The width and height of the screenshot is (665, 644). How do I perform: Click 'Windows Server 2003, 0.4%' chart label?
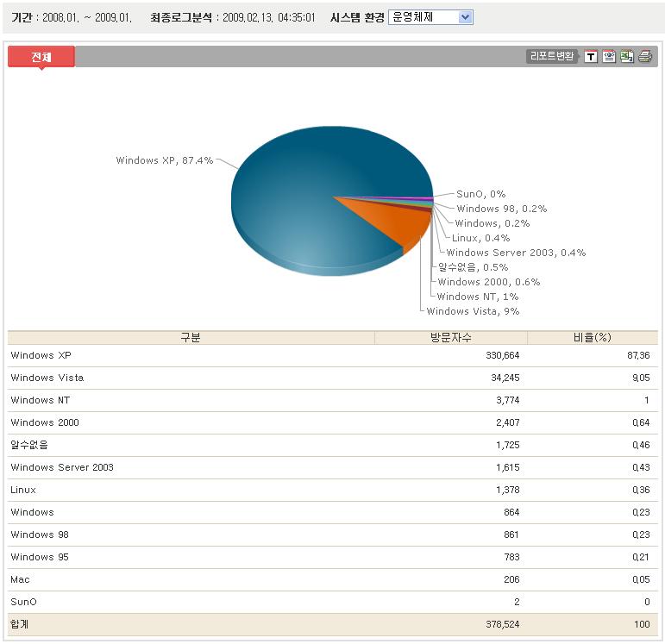[x=516, y=253]
